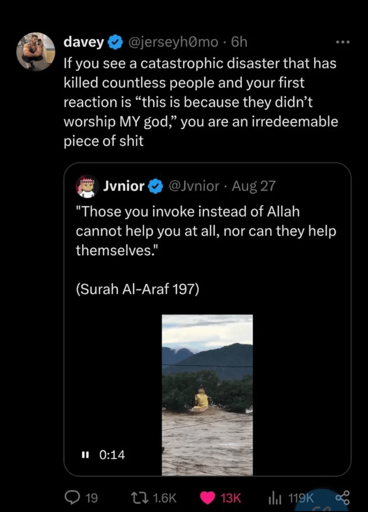Open the flood video thumbnail
The image size is (368, 512).
click(207, 395)
